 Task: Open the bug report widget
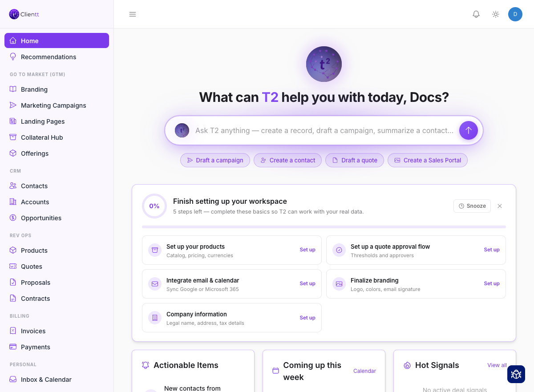(x=516, y=374)
